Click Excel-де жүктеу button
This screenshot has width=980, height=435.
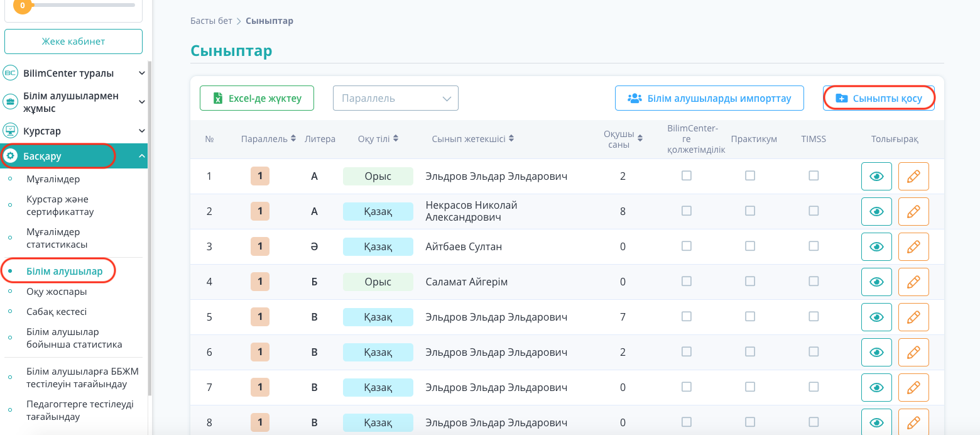point(257,98)
